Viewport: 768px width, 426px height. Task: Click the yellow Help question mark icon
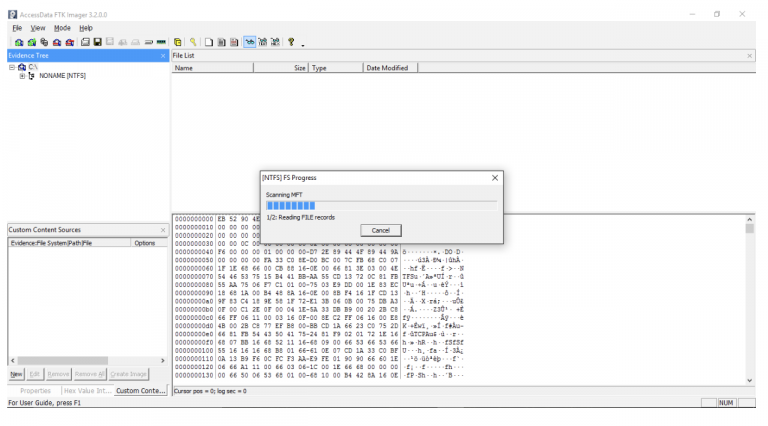[291, 42]
